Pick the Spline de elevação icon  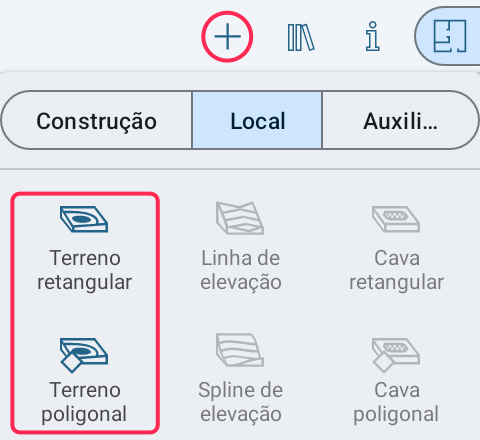click(240, 350)
